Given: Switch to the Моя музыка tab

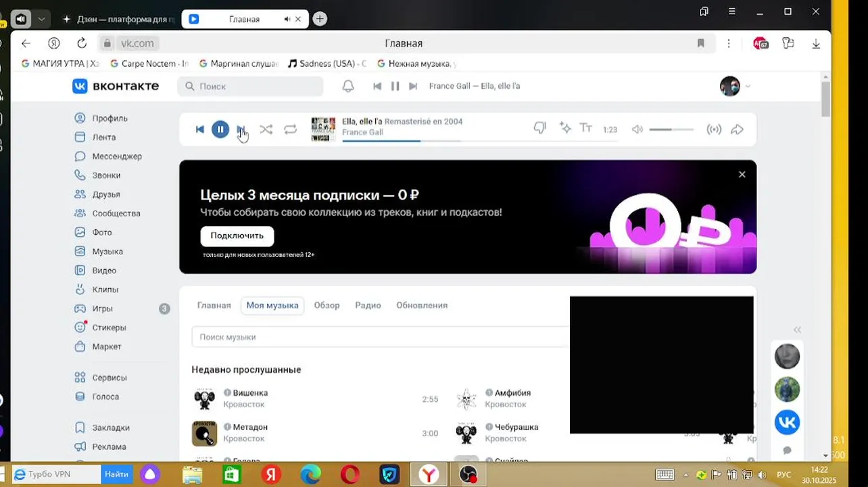Looking at the screenshot, I should pos(272,305).
